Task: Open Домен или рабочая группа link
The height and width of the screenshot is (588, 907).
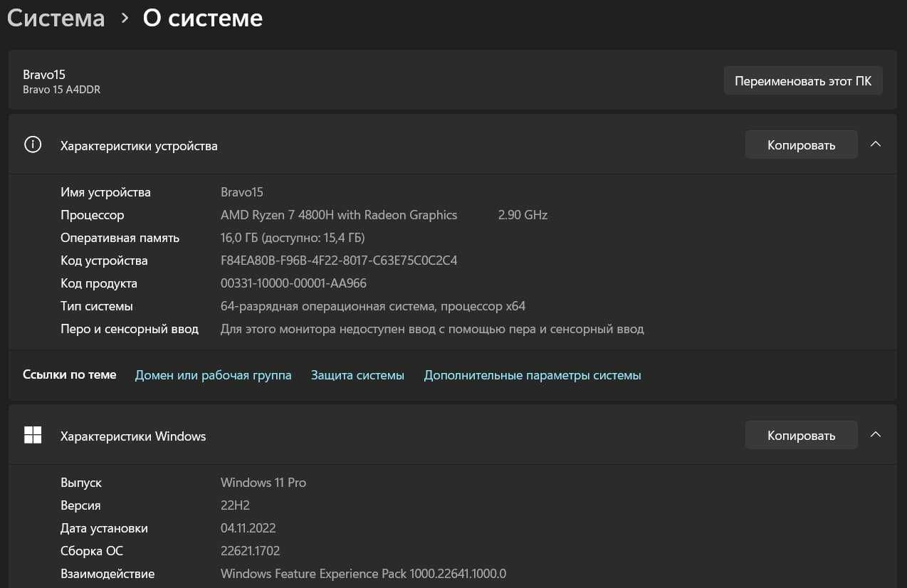Action: [x=213, y=375]
